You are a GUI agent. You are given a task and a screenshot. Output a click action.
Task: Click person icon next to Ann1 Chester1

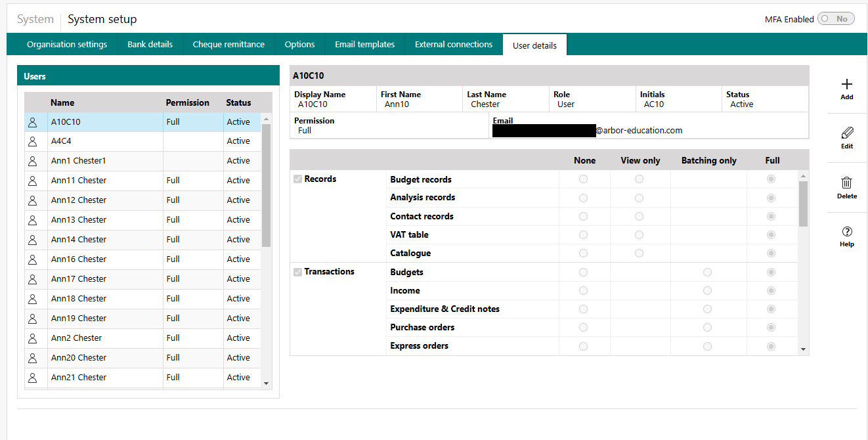pyautogui.click(x=32, y=161)
